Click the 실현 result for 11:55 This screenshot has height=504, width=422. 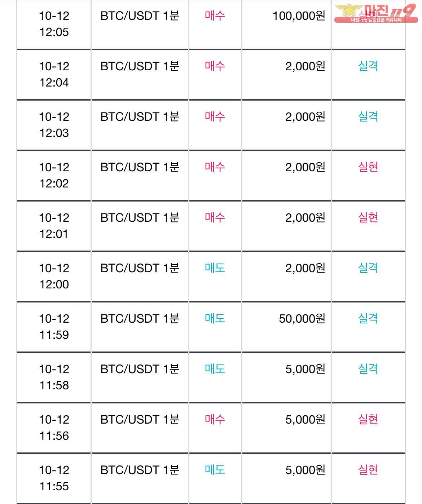[368, 470]
